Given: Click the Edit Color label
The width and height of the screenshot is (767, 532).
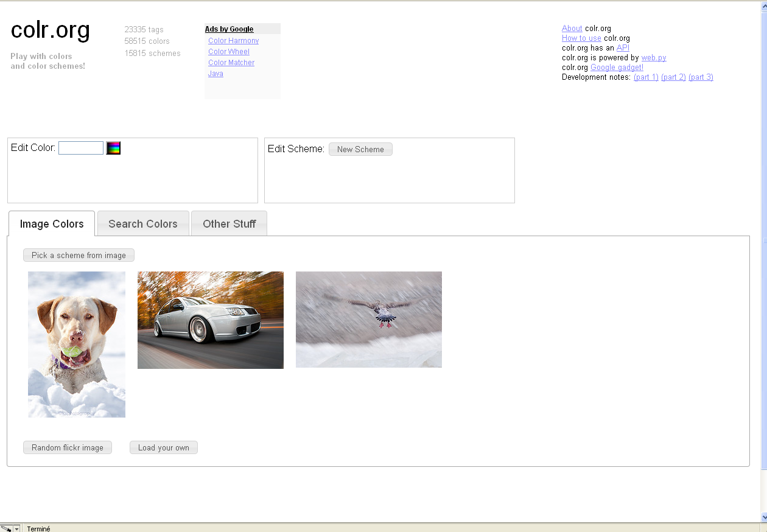Looking at the screenshot, I should tap(33, 147).
